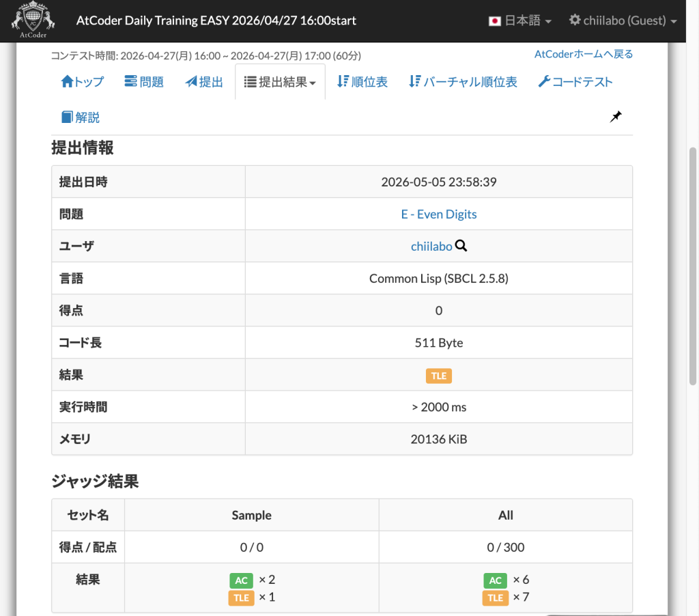This screenshot has height=616, width=699.
Task: Click the book icon beside 解説
Action: coord(67,117)
